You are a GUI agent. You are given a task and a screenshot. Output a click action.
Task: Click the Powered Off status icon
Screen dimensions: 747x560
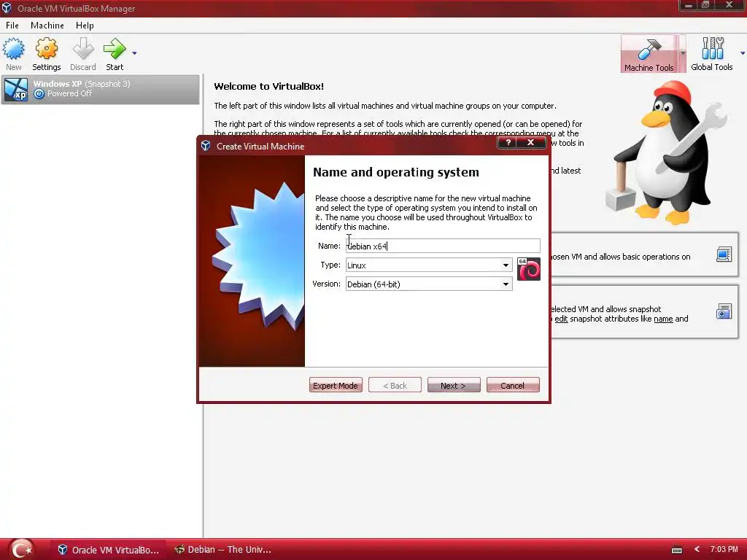(39, 94)
